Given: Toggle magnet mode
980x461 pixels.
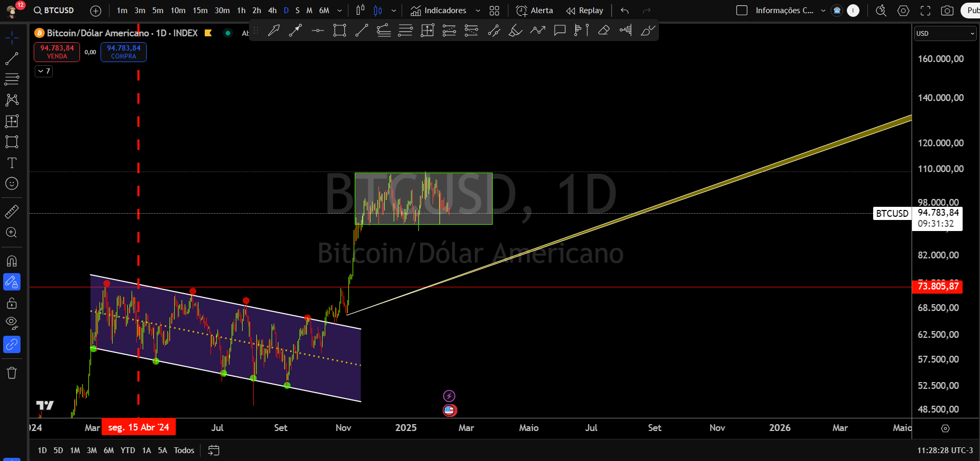Looking at the screenshot, I should [x=12, y=261].
